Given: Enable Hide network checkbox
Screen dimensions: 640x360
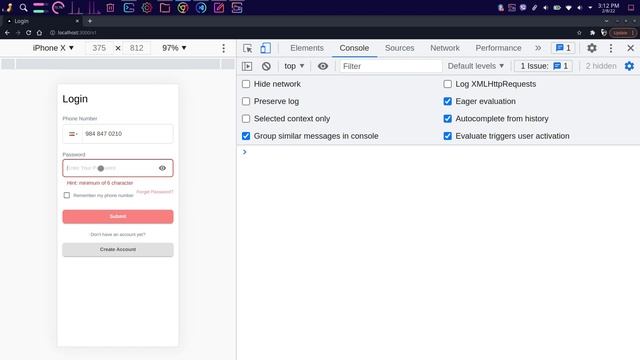Looking at the screenshot, I should [x=246, y=84].
